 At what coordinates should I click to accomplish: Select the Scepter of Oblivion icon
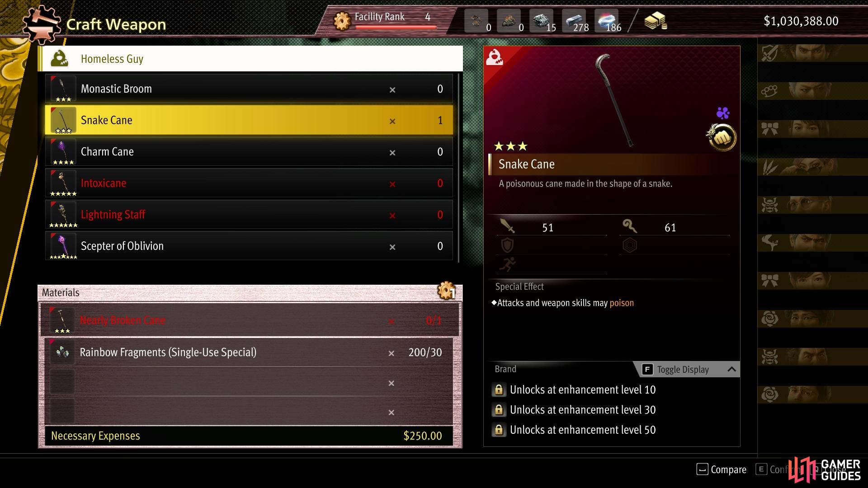63,246
